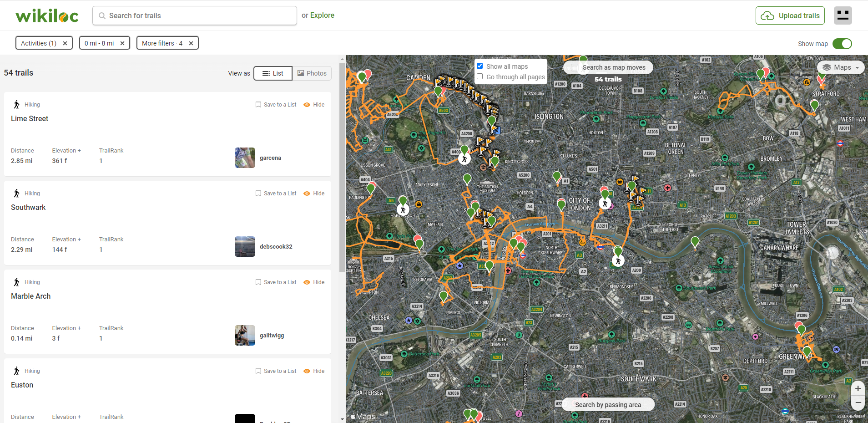868x423 pixels.
Task: Open the Marble Arch trail title
Action: pyautogui.click(x=31, y=296)
